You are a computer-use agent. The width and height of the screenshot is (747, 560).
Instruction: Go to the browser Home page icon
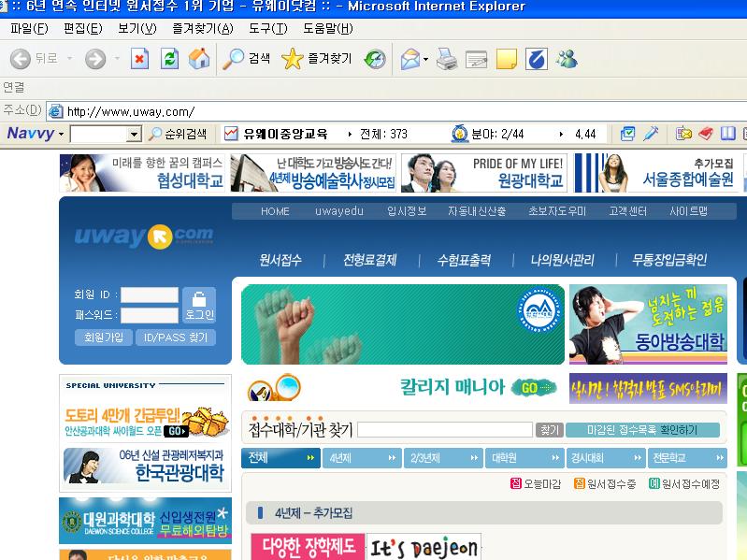tap(199, 59)
